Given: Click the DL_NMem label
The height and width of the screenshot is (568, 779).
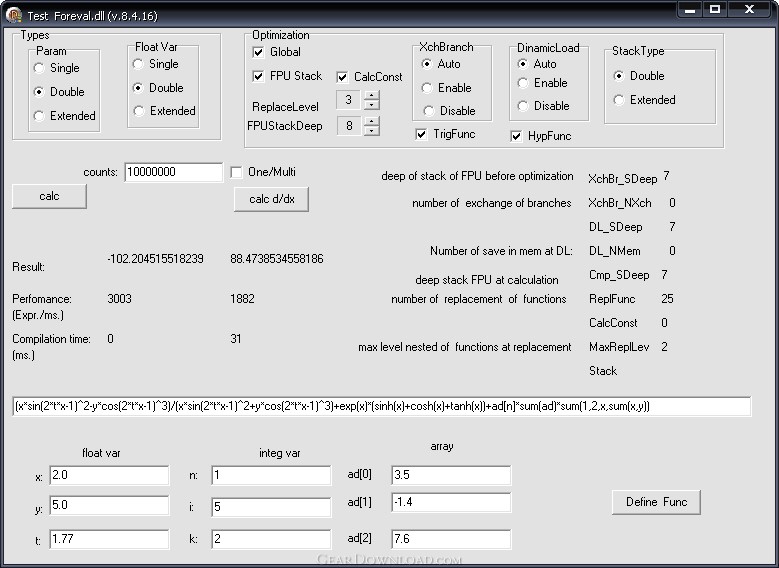Looking at the screenshot, I should click(615, 251).
